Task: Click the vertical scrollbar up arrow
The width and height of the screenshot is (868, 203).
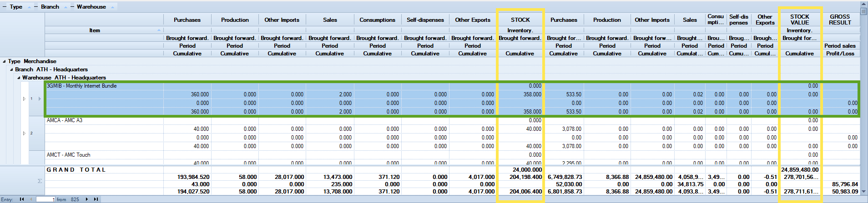Action: coord(864,5)
